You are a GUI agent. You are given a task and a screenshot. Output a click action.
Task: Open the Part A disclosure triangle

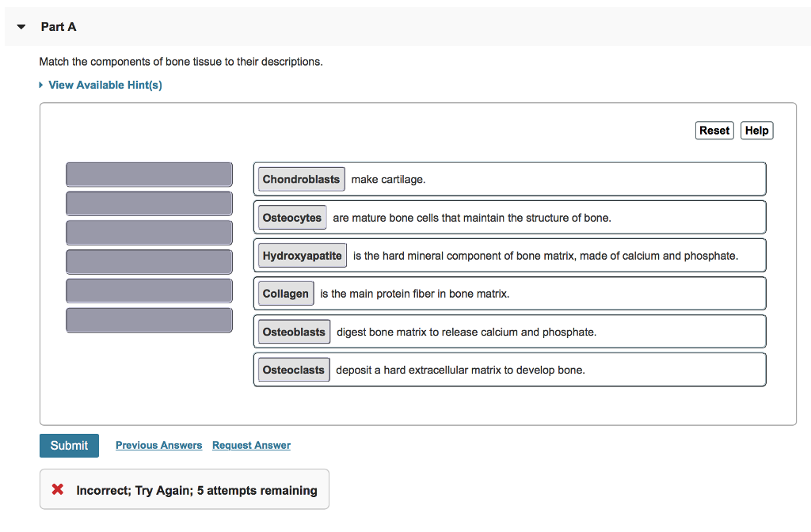(20, 25)
